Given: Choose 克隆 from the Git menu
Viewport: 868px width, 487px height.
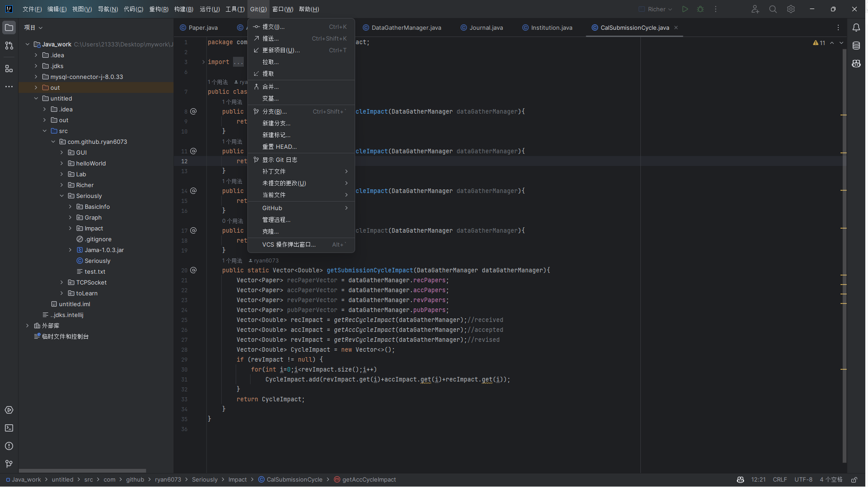Looking at the screenshot, I should (x=301, y=231).
